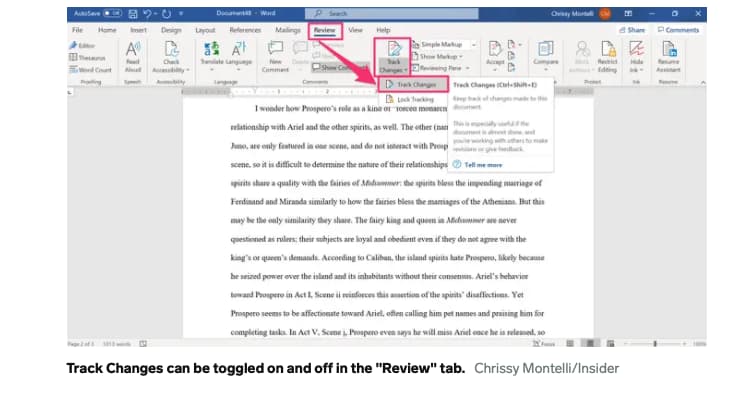Image resolution: width=745 pixels, height=395 pixels.
Task: Open the Undo history dropdown arrow
Action: (x=155, y=14)
